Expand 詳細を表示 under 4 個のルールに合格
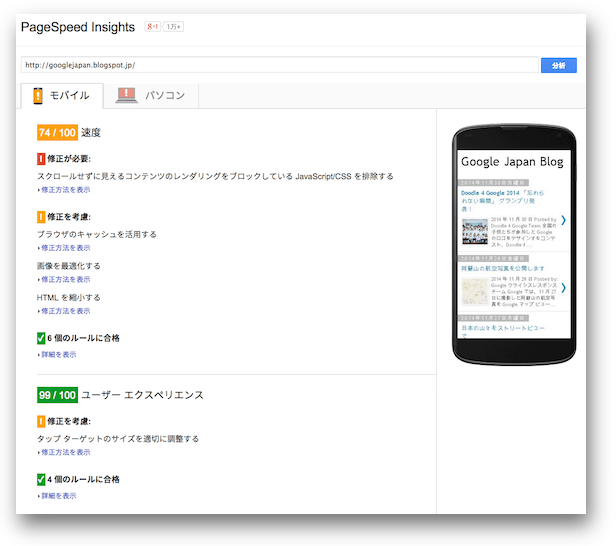The image size is (616, 546). click(57, 496)
